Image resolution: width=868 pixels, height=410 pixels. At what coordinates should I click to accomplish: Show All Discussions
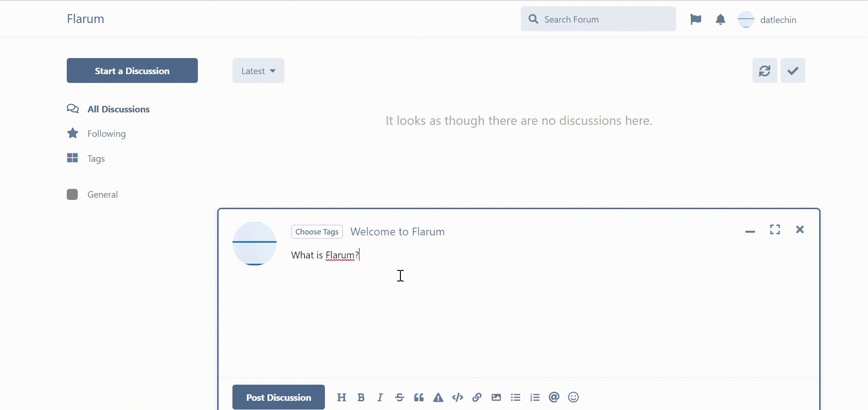pos(118,109)
